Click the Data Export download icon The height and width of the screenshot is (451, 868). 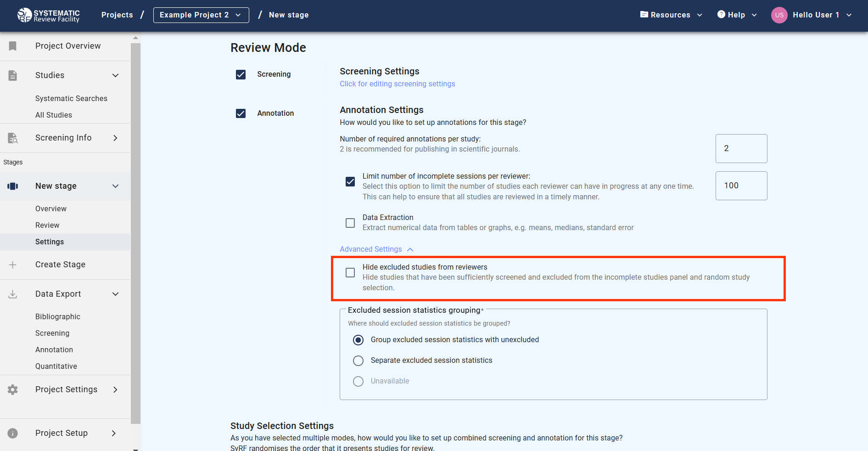[13, 294]
